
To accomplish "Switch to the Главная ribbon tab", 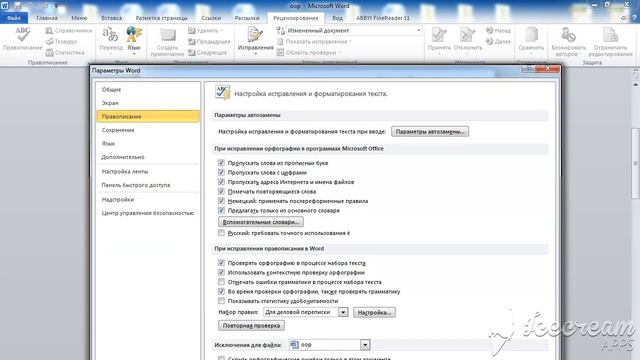I will (47, 18).
